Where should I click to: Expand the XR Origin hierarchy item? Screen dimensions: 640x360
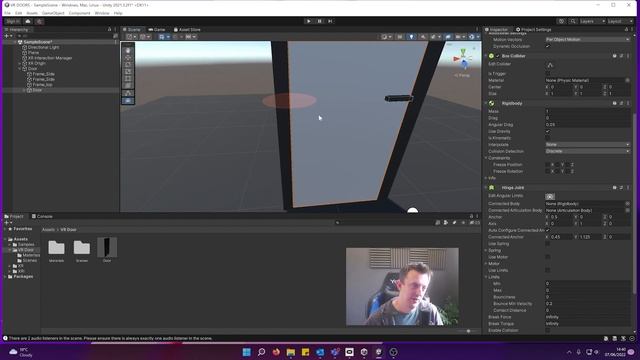(x=20, y=63)
